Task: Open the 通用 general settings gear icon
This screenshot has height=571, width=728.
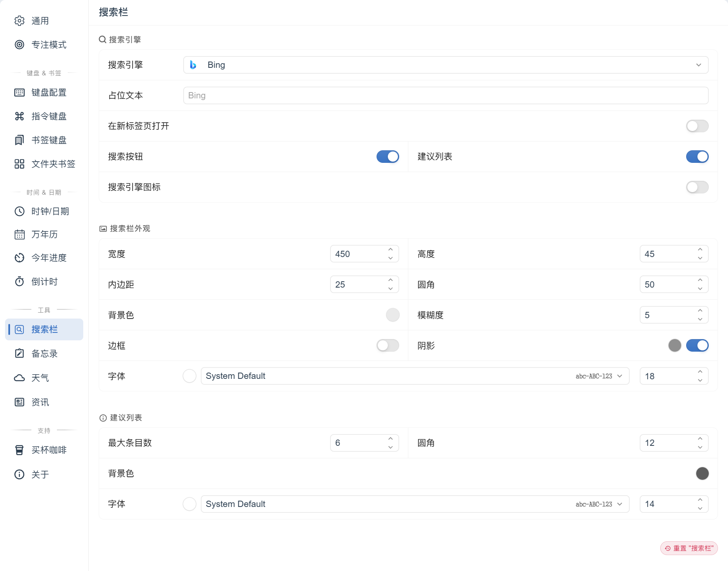Action: 19,21
